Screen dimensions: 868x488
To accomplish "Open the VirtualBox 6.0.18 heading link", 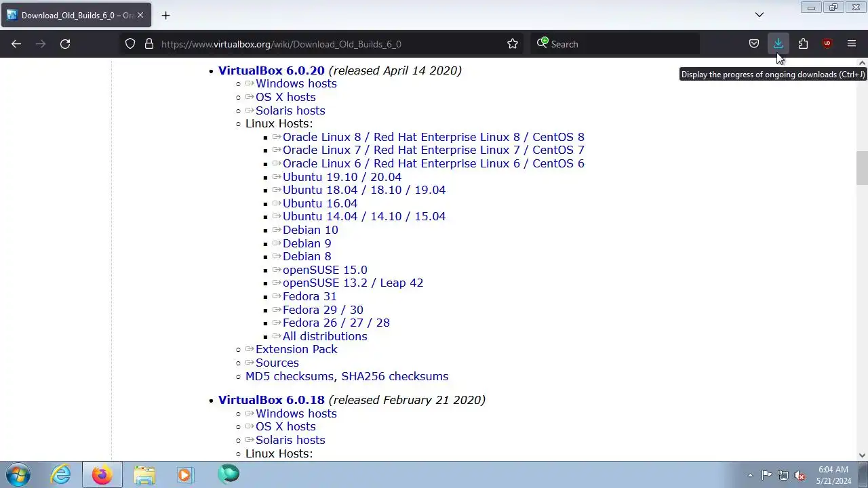I will [271, 400].
